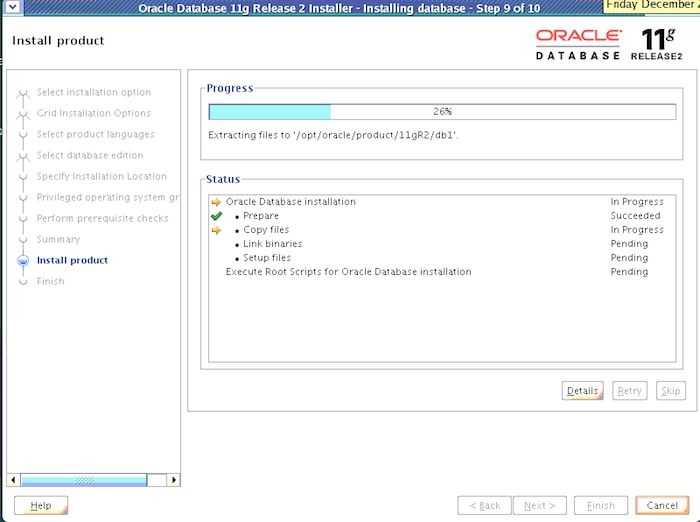Click the installer window title bar text
Viewport: 700px width, 522px height.
click(x=339, y=8)
